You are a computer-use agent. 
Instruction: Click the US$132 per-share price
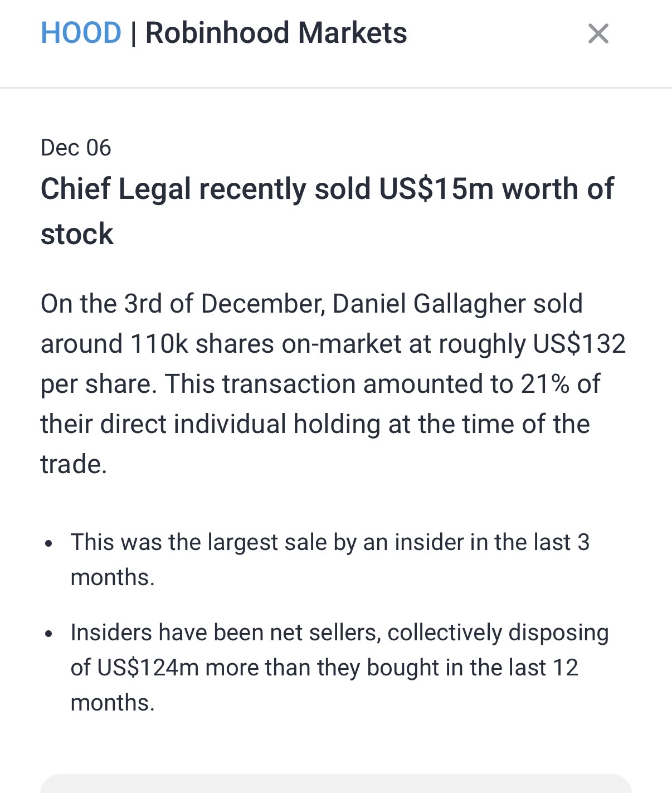pos(579,344)
